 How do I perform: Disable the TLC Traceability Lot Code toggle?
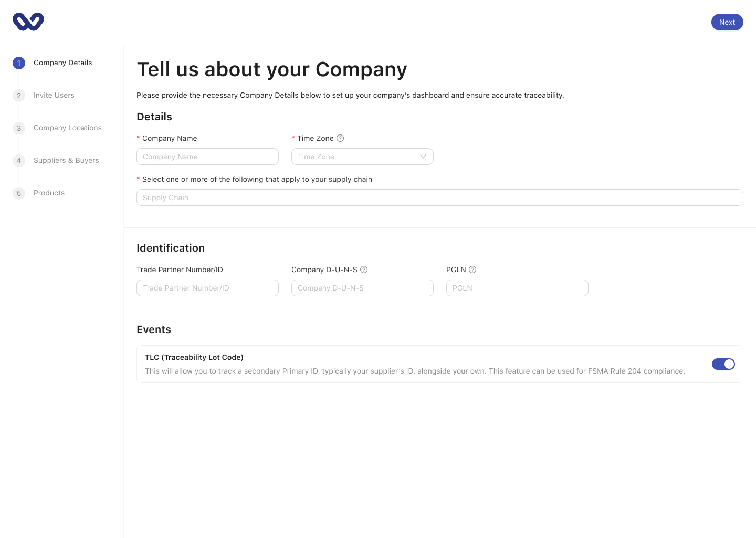(723, 364)
